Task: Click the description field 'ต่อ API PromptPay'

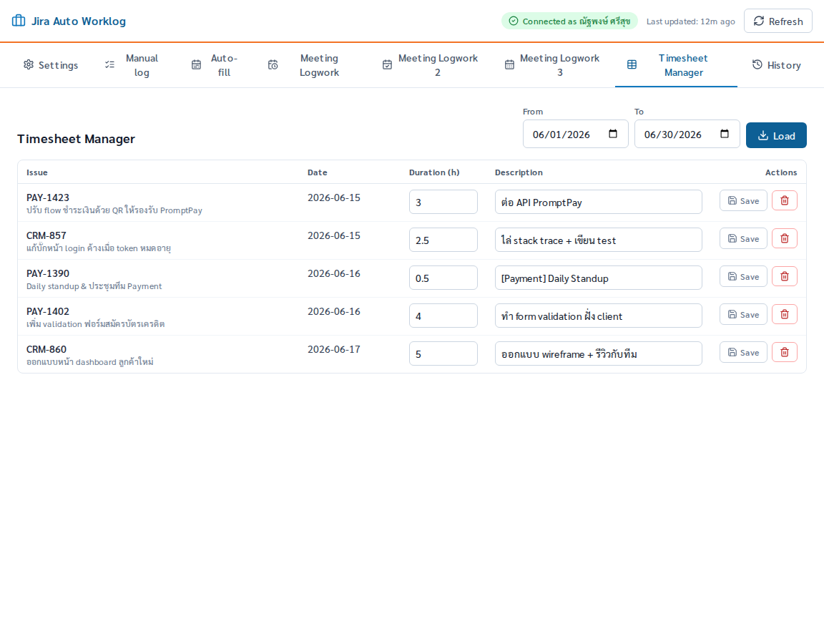Action: point(598,202)
